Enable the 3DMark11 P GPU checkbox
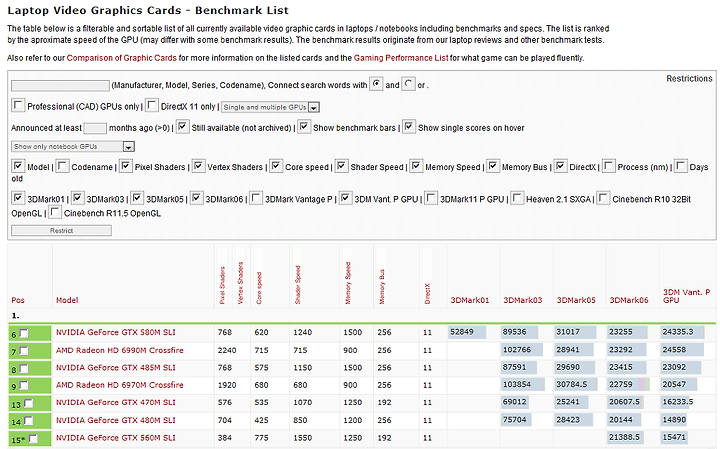Image resolution: width=720 pixels, height=449 pixels. coord(431,198)
